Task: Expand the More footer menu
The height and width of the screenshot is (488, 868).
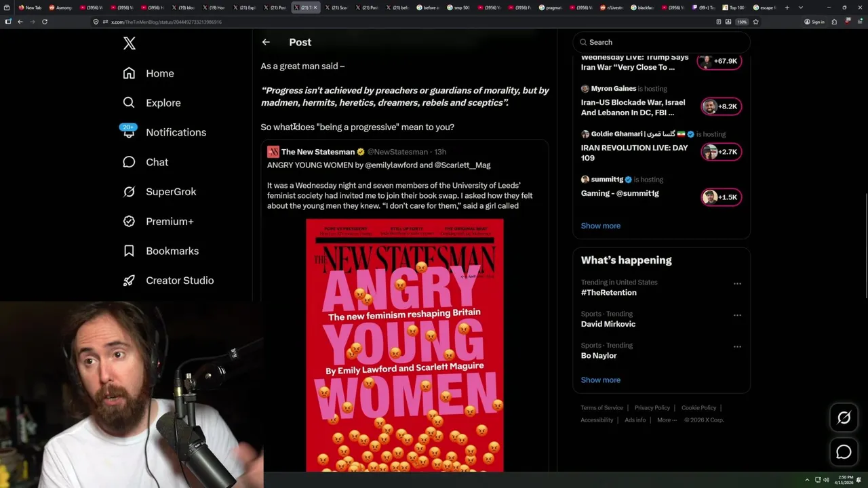Action: pyautogui.click(x=666, y=420)
